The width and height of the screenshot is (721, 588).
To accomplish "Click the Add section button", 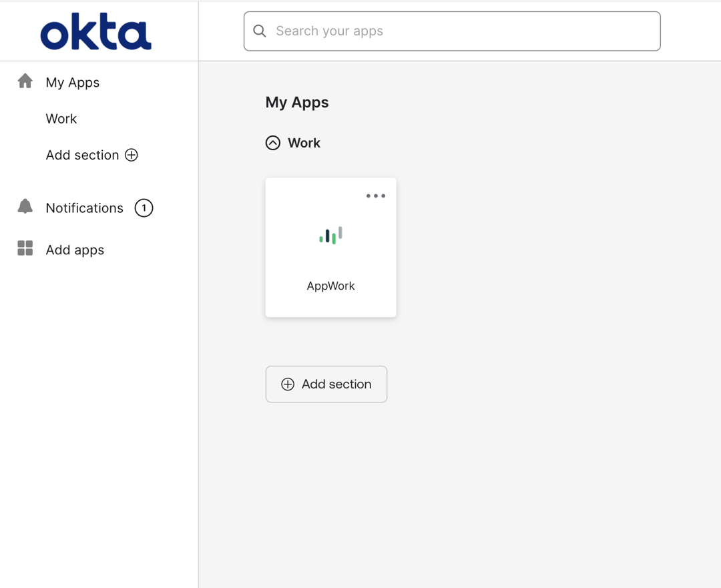I will (x=326, y=384).
